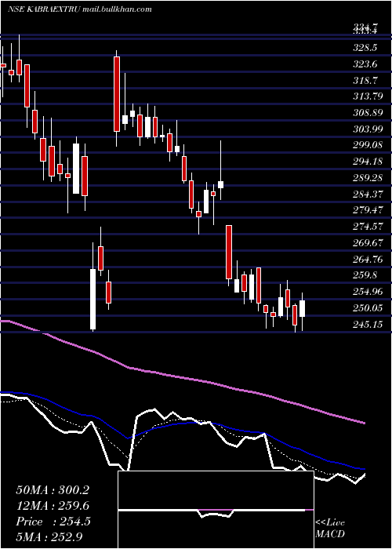Click the 12MA : 259.6 reading
This screenshot has height=549, width=392.
pos(53,506)
